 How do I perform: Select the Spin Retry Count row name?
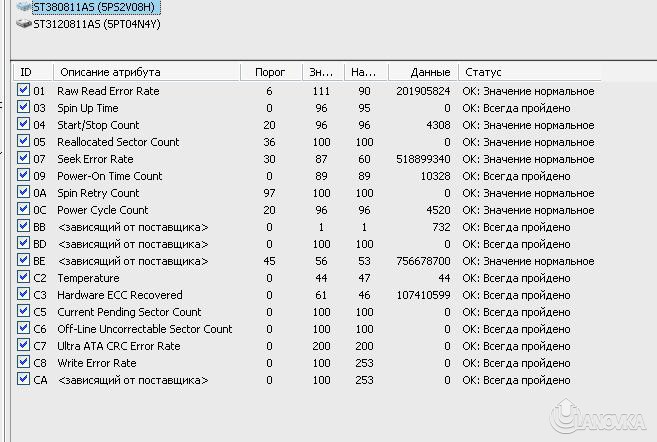coord(98,193)
